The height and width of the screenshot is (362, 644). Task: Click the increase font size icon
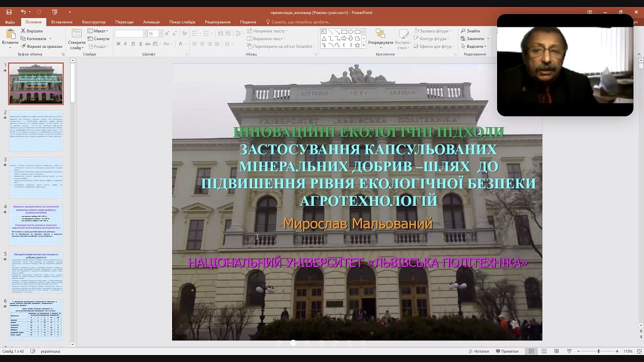167,33
